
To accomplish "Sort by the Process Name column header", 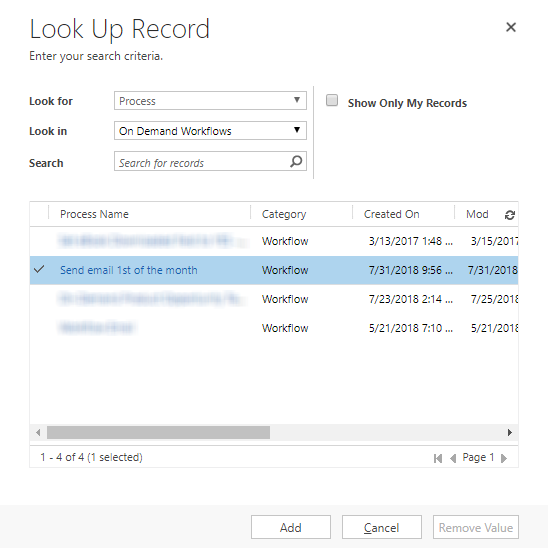I will [94, 214].
